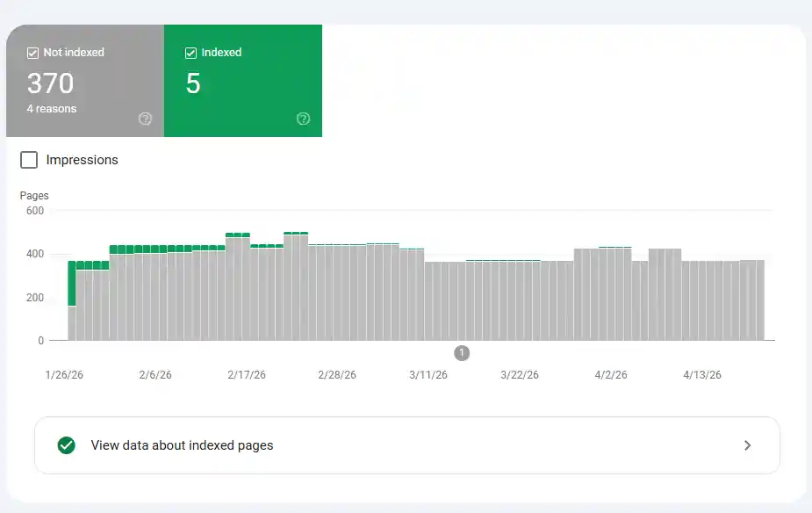Click the annotation marker numbered 1 on timeline

point(462,353)
